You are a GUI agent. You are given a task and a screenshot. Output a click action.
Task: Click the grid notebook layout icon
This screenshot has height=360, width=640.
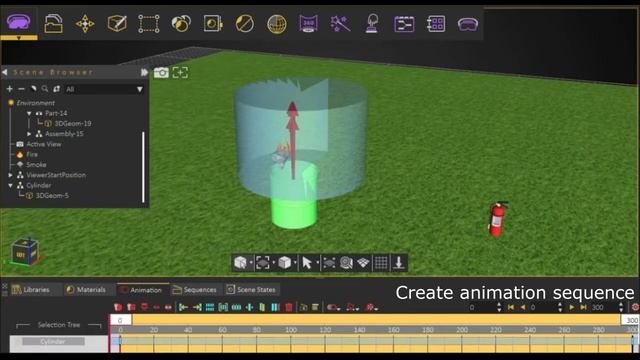(x=436, y=23)
